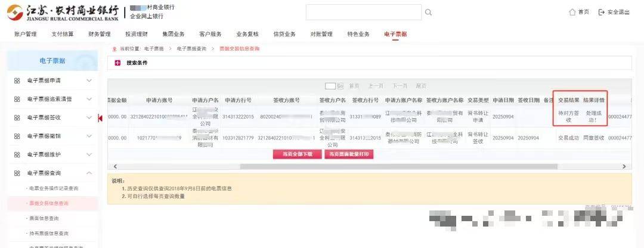Click the 当页全部下载 button

[x=298, y=154]
